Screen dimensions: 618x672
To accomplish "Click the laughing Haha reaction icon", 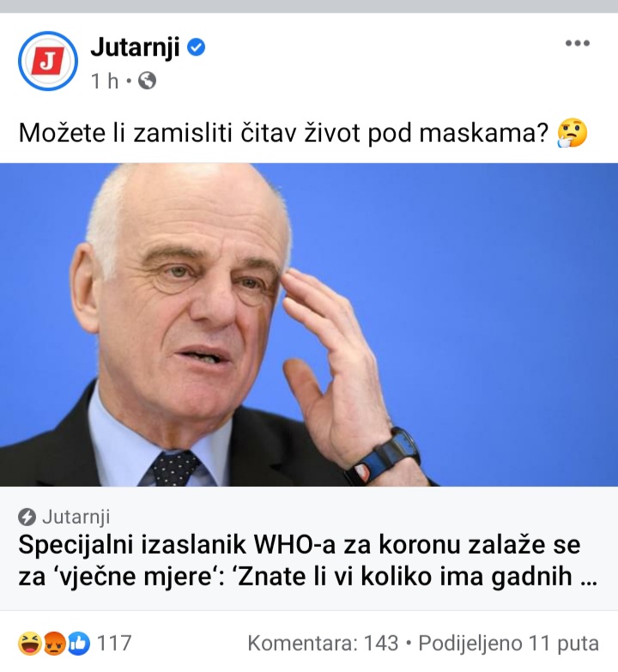I will coord(29,644).
